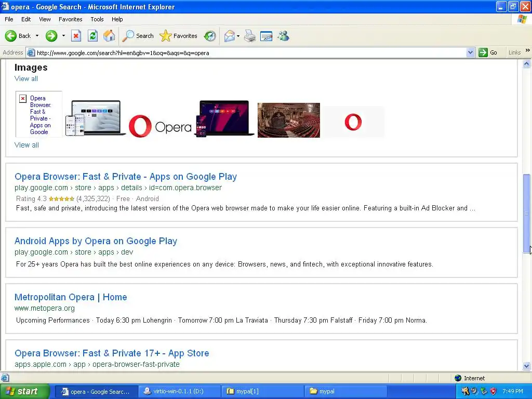Screen dimensions: 532x399
Task: Click the broken image Opera Browser thumbnail
Action: coord(39,114)
